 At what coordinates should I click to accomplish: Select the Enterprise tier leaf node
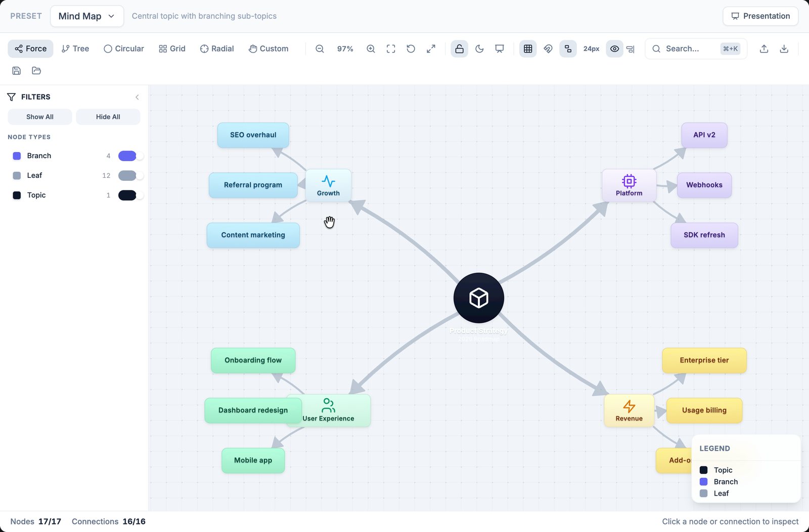click(704, 361)
